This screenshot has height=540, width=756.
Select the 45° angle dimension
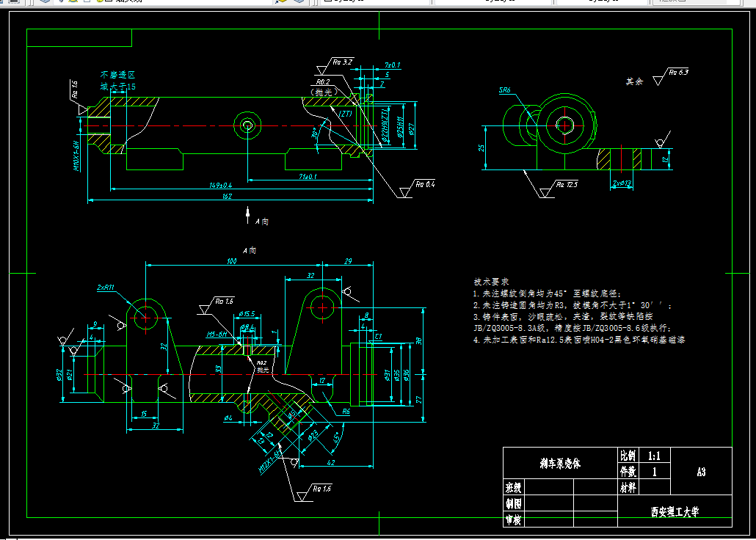pos(336,439)
